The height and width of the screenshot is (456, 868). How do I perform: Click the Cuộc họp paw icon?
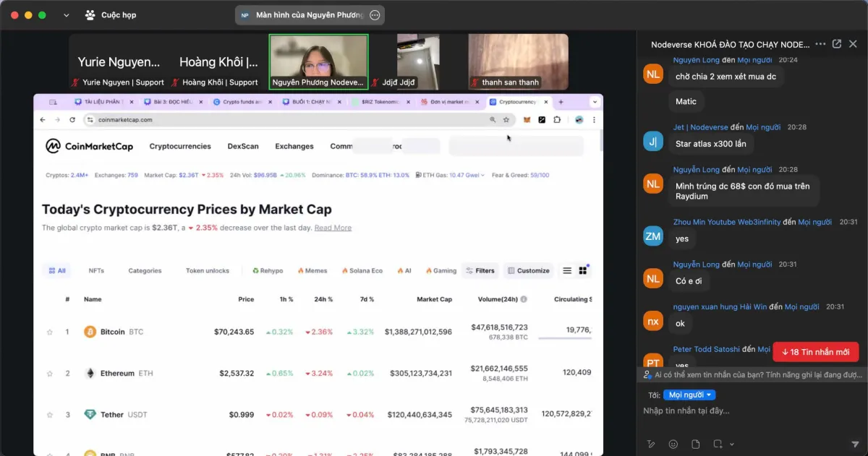point(90,14)
